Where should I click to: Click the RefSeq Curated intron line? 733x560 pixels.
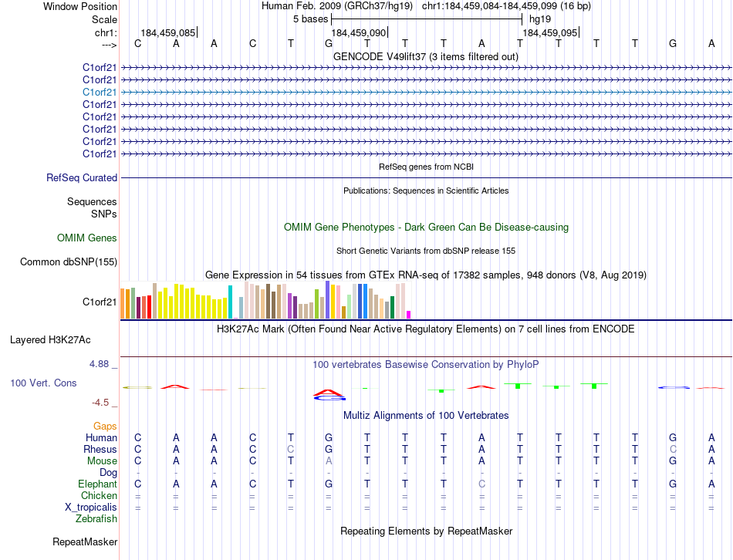click(426, 177)
